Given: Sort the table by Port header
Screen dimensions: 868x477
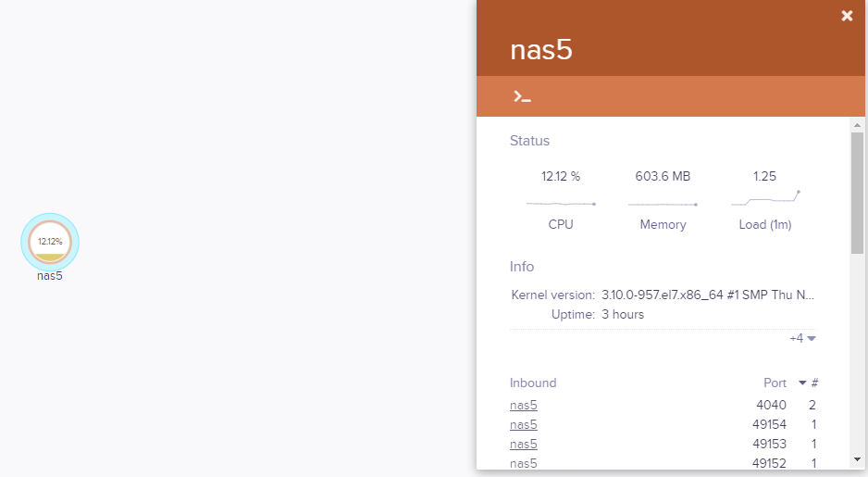Looking at the screenshot, I should pos(775,383).
